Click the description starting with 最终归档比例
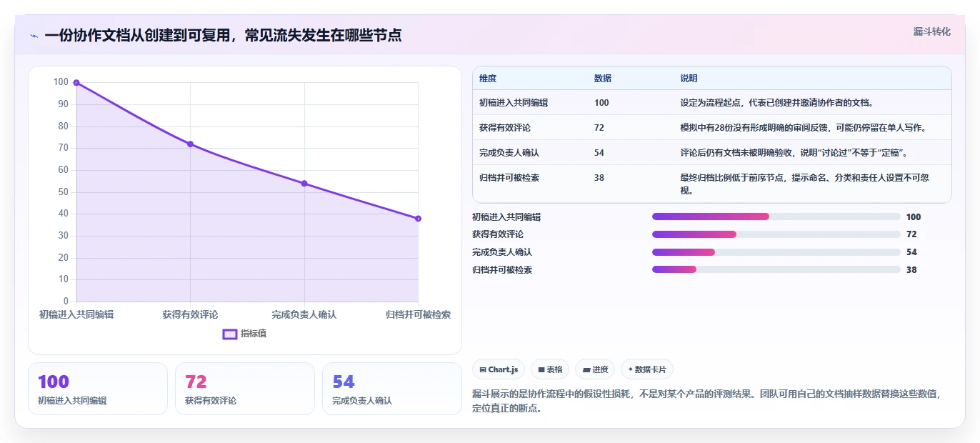Screen dimensions: 980x443 [805, 184]
